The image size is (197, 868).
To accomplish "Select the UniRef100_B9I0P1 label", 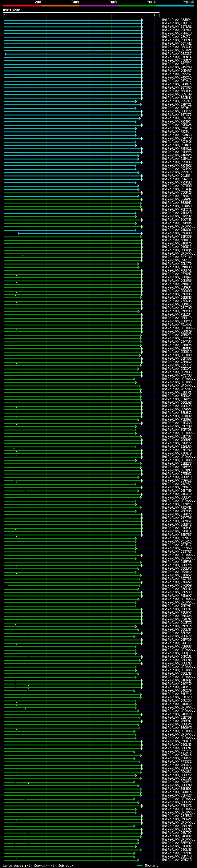I will [x=177, y=50].
